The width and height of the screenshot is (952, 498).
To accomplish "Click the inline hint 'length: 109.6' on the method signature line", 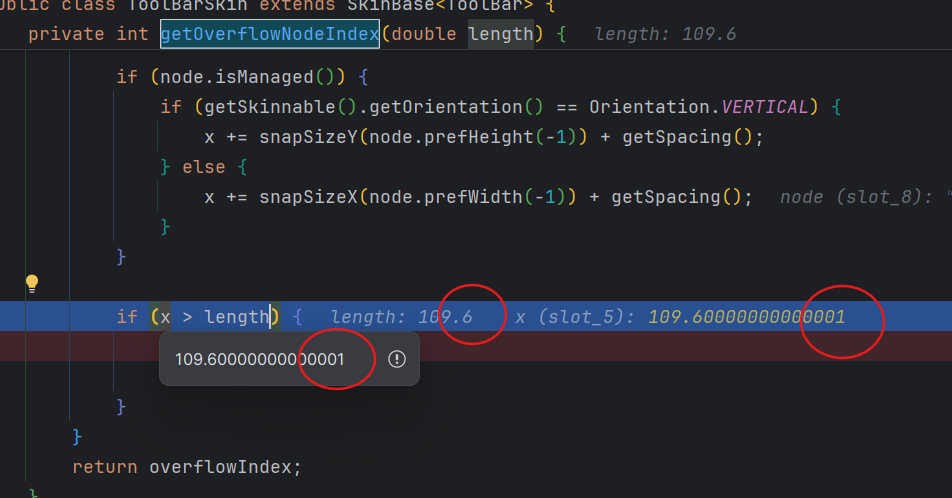I will coord(665,34).
